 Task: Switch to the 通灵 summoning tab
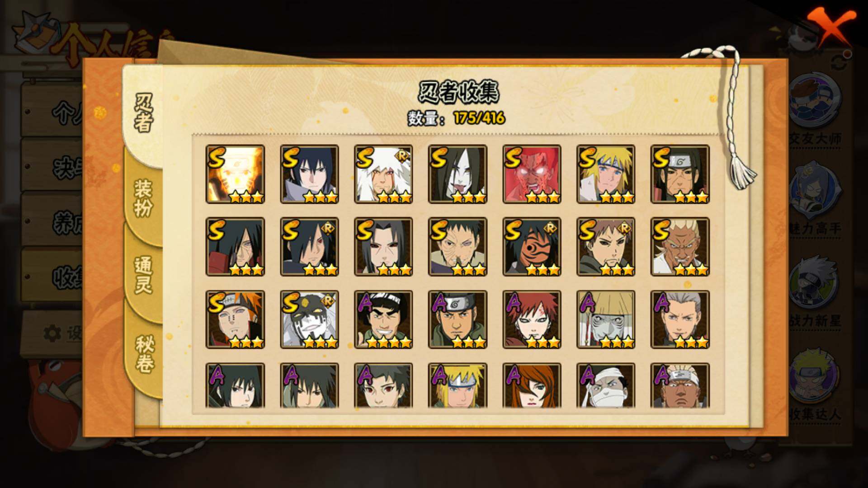click(144, 275)
